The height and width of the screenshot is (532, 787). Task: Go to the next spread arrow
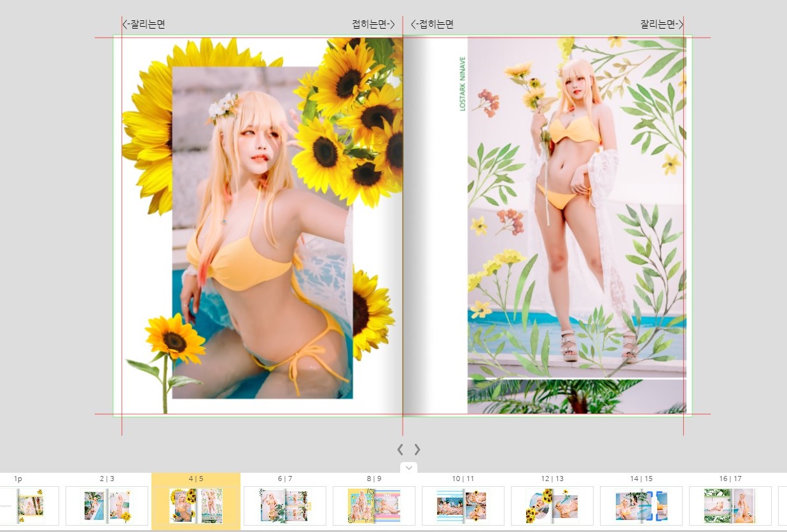coord(417,449)
